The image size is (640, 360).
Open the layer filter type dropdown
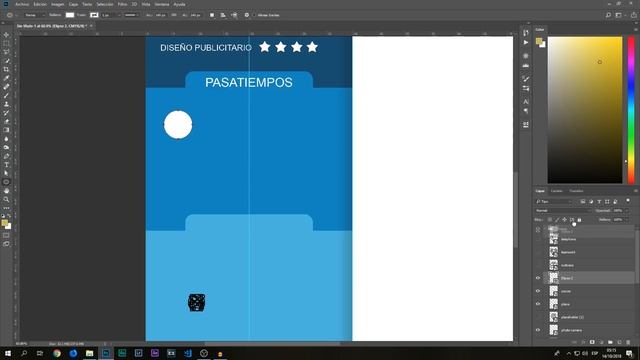point(554,202)
